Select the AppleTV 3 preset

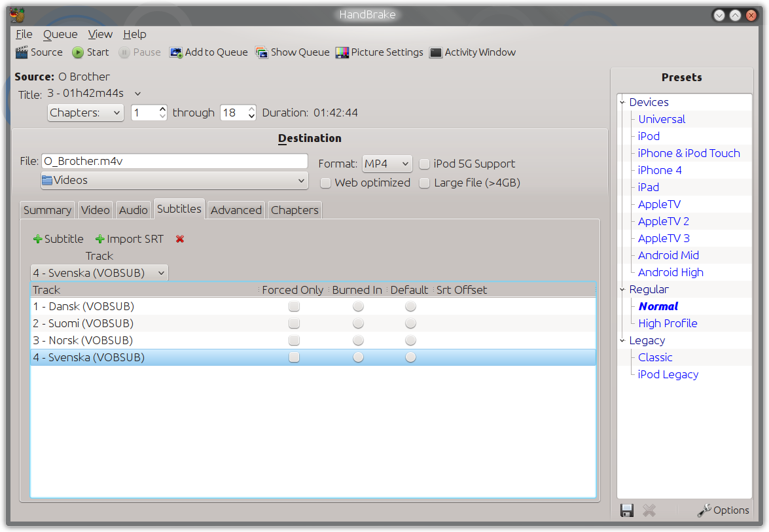664,239
